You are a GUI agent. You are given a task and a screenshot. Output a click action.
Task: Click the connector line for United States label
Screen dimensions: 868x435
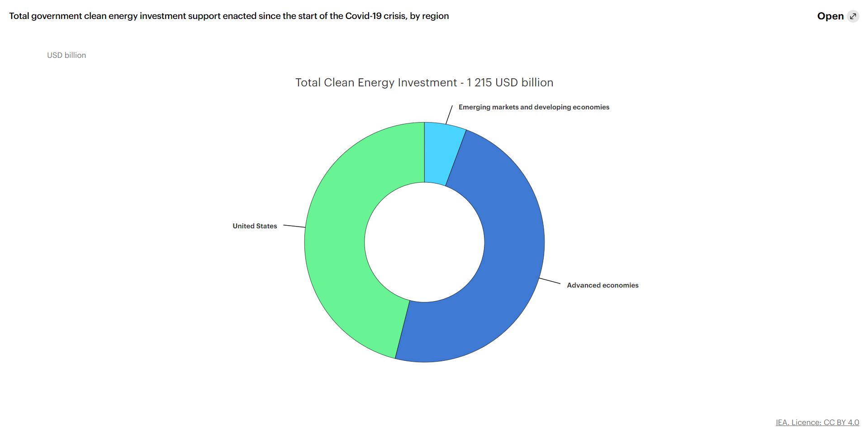(x=294, y=226)
